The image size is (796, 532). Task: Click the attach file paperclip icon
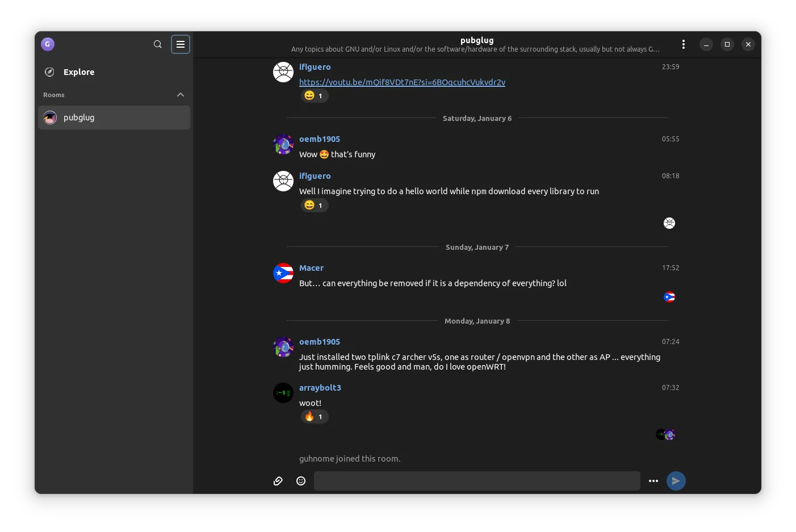click(x=278, y=481)
